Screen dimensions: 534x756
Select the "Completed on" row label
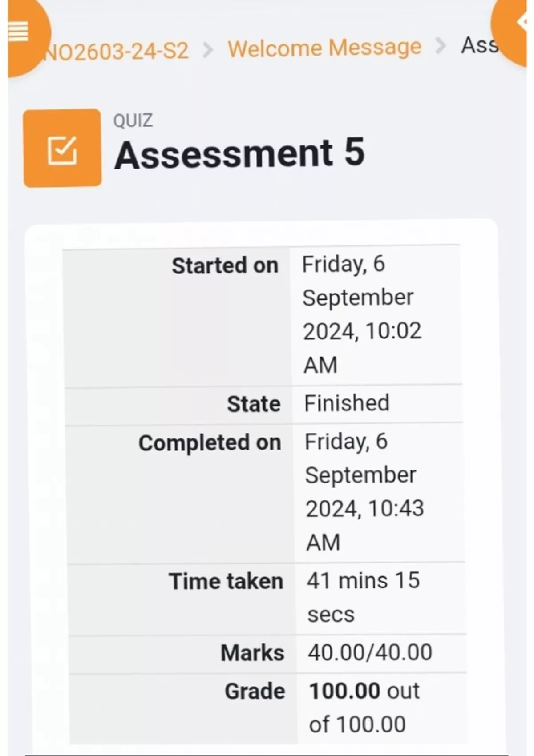pyautogui.click(x=210, y=443)
